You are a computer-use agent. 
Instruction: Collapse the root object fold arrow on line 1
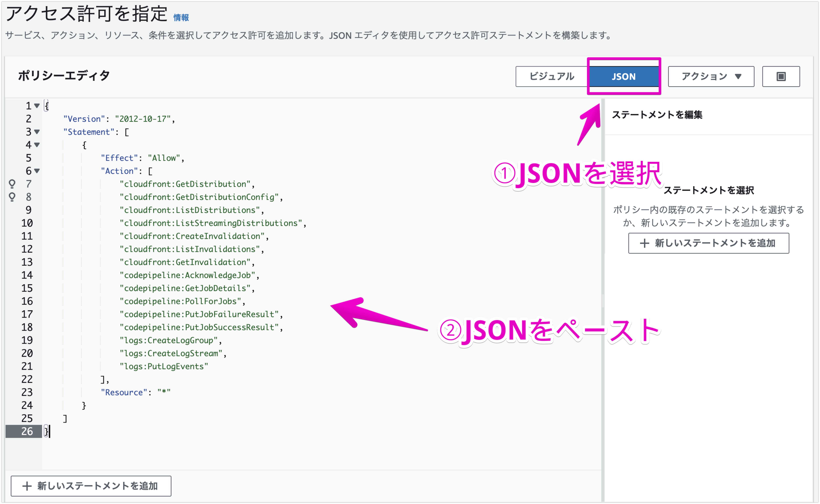37,106
